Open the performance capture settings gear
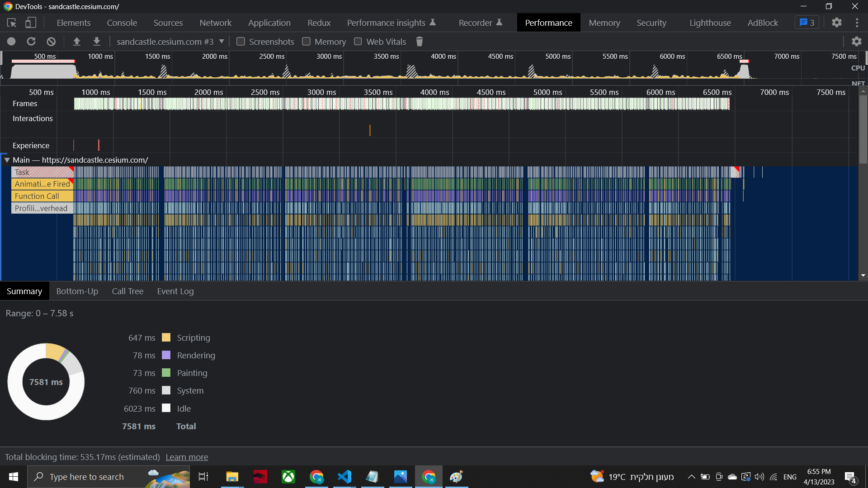Screen dimensions: 868x488 (x=858, y=41)
